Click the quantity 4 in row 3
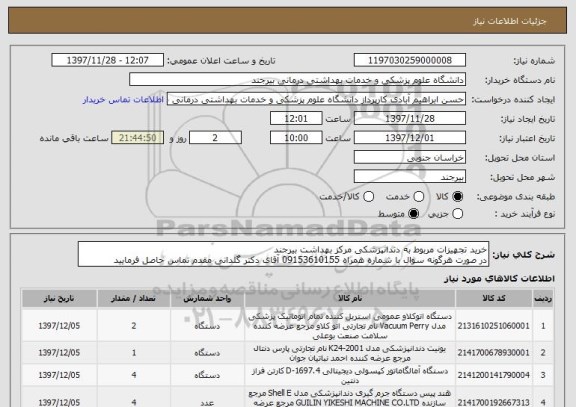 pyautogui.click(x=134, y=375)
